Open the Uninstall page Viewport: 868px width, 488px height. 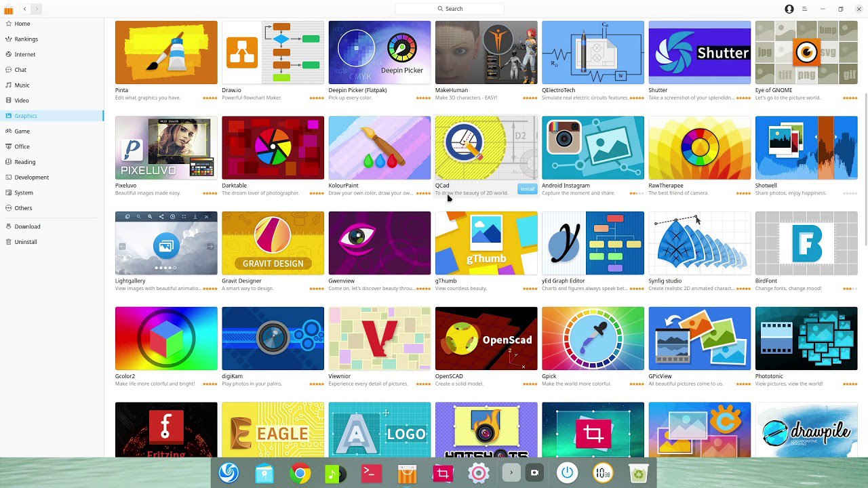pyautogui.click(x=52, y=242)
